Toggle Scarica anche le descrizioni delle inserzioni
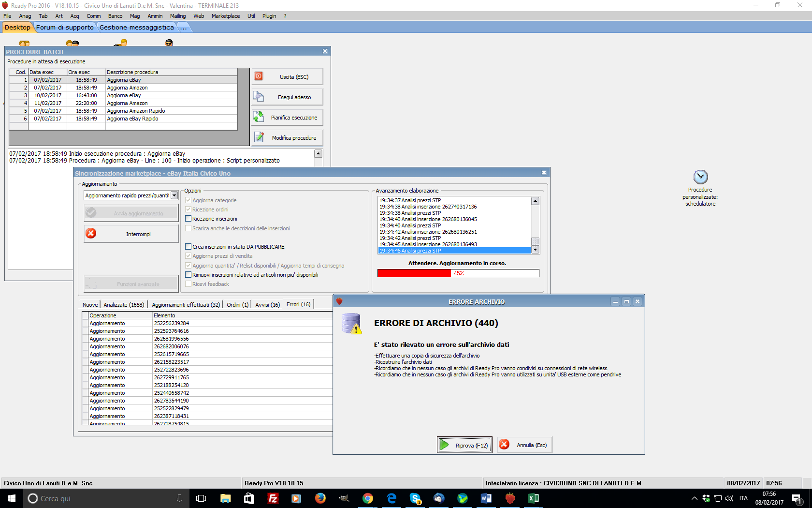This screenshot has width=812, height=508. [x=188, y=228]
